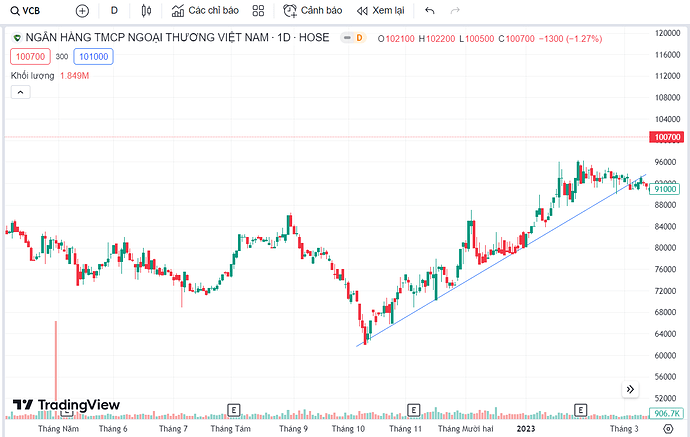The image size is (690, 437).
Task: Create an alert with Cảnh báo
Action: [x=312, y=11]
